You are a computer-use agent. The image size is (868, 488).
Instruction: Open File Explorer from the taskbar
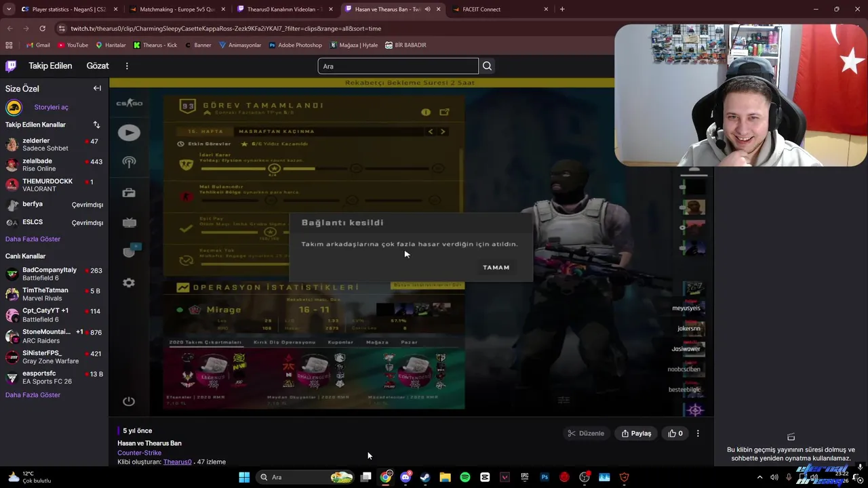pos(445,477)
